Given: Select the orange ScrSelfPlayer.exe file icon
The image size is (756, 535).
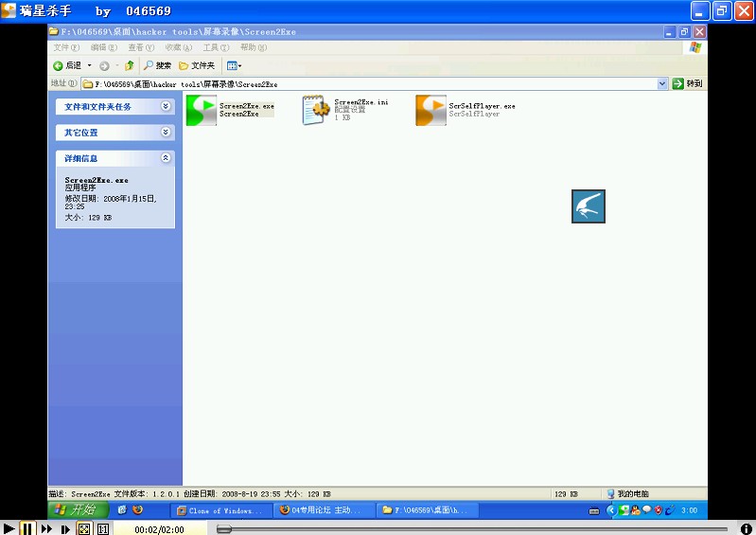Looking at the screenshot, I should [431, 110].
